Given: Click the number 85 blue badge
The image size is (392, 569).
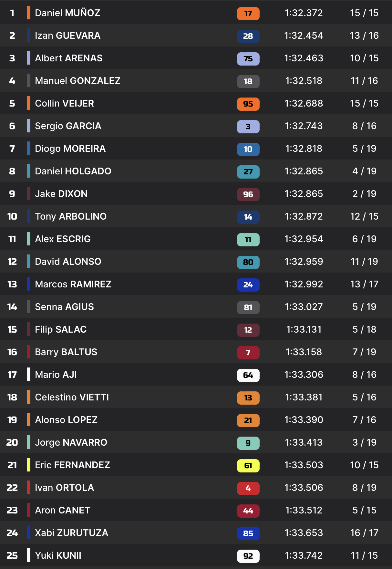Looking at the screenshot, I should 248,533.
